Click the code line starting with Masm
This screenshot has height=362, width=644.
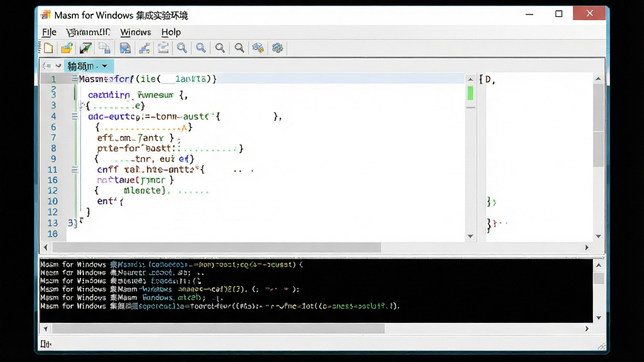pos(148,79)
